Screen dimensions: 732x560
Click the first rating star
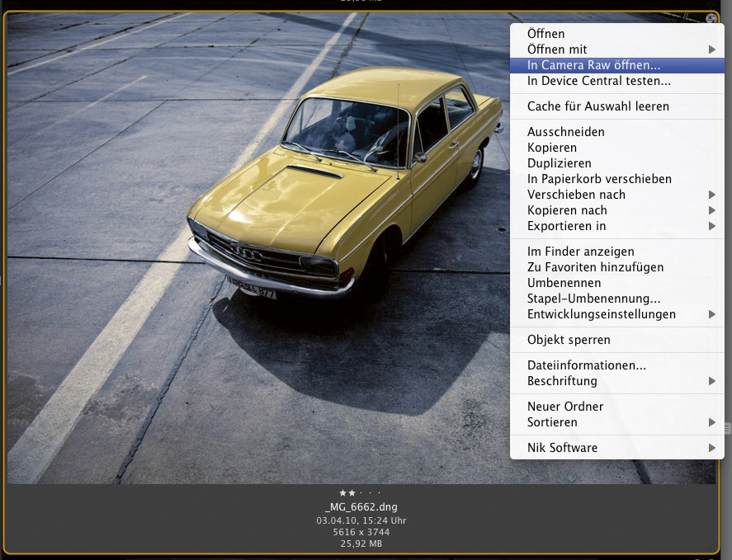point(343,493)
